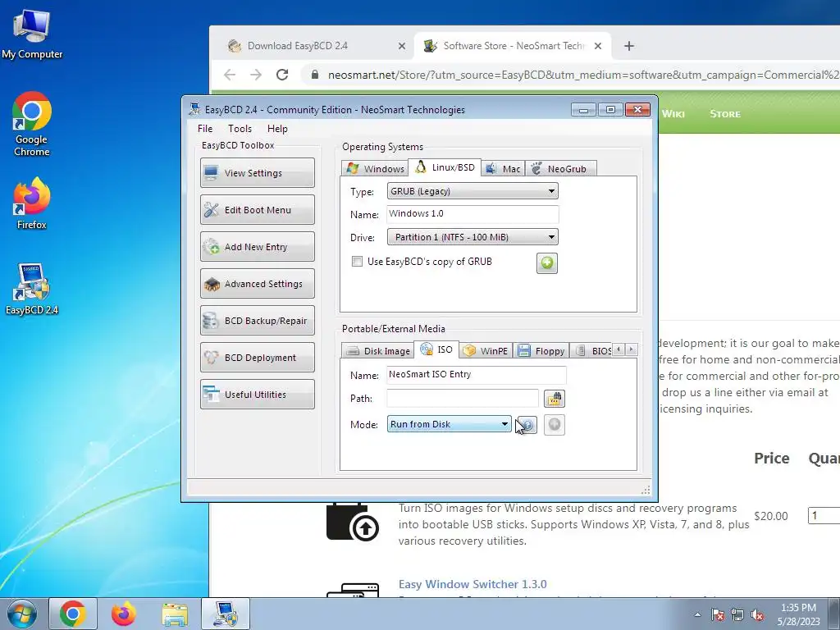
Task: Show hidden system tray icons
Action: coord(697,614)
